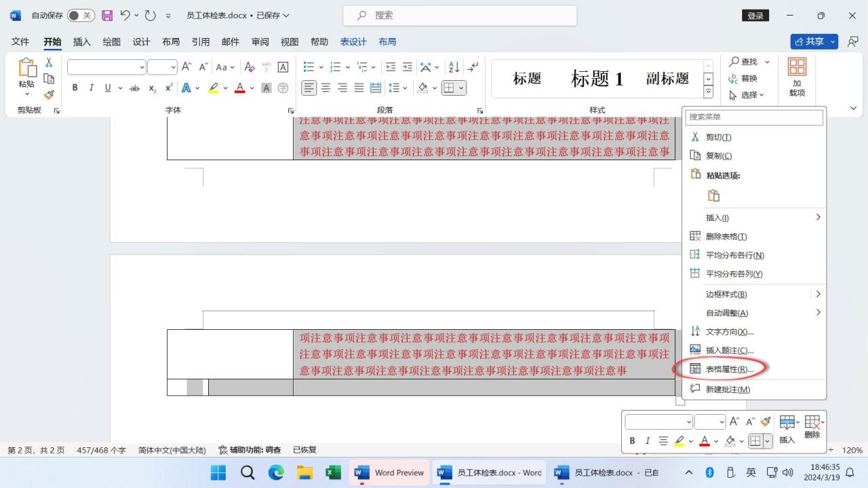
Task: Apply bullets using the bullet list icon
Action: (x=309, y=67)
